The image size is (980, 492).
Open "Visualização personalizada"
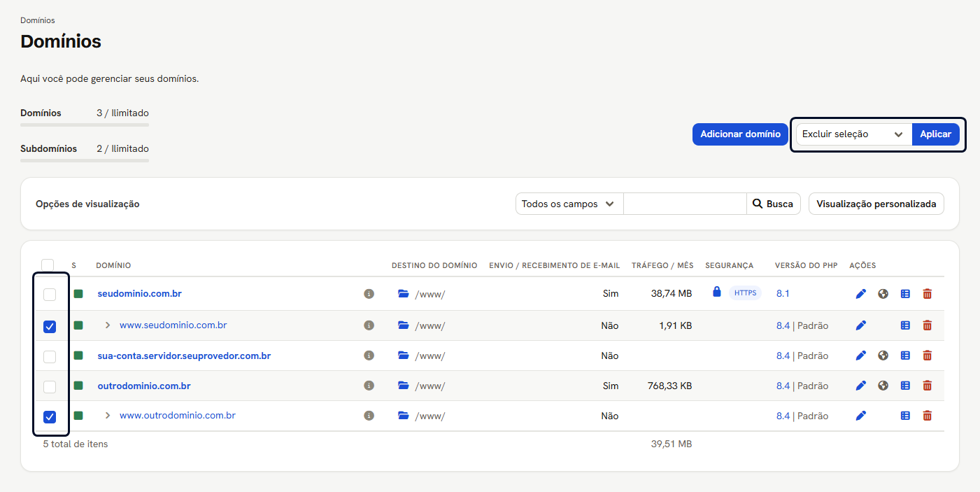pyautogui.click(x=876, y=204)
